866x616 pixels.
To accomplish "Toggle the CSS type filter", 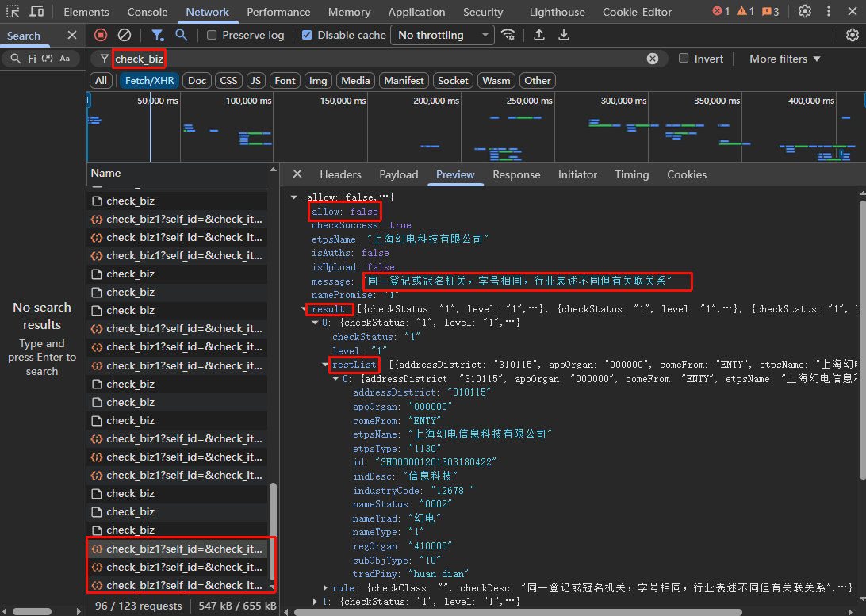I will pyautogui.click(x=228, y=81).
